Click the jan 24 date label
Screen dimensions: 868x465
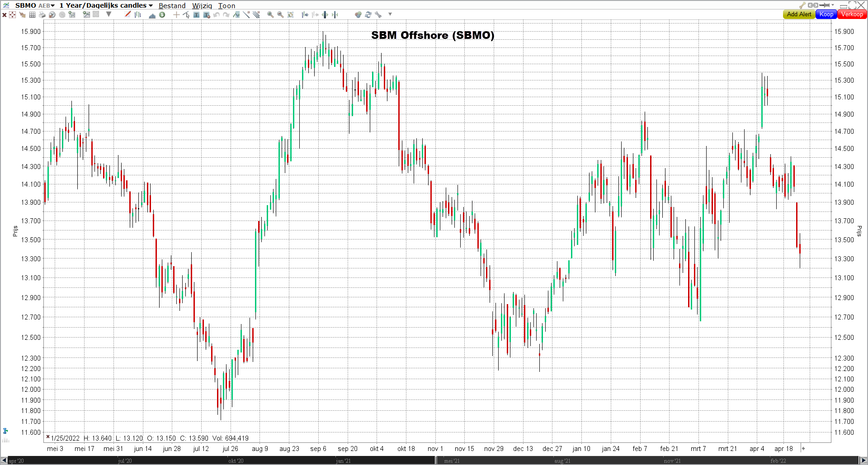pos(610,449)
